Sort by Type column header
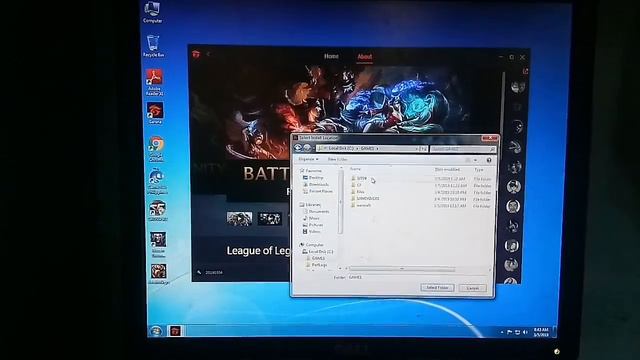Screen dimensions: 640x360 tap(479, 170)
